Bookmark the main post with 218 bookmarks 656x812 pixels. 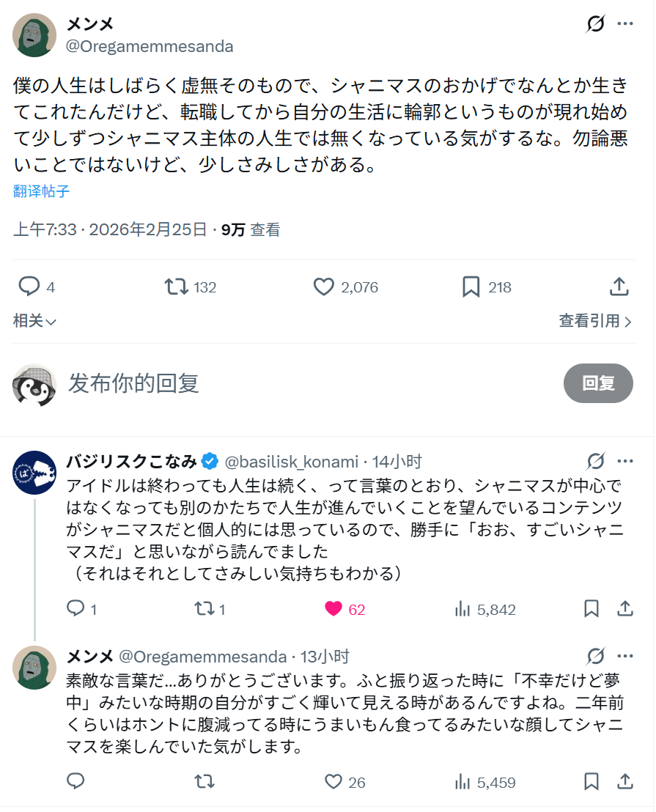pyautogui.click(x=471, y=287)
